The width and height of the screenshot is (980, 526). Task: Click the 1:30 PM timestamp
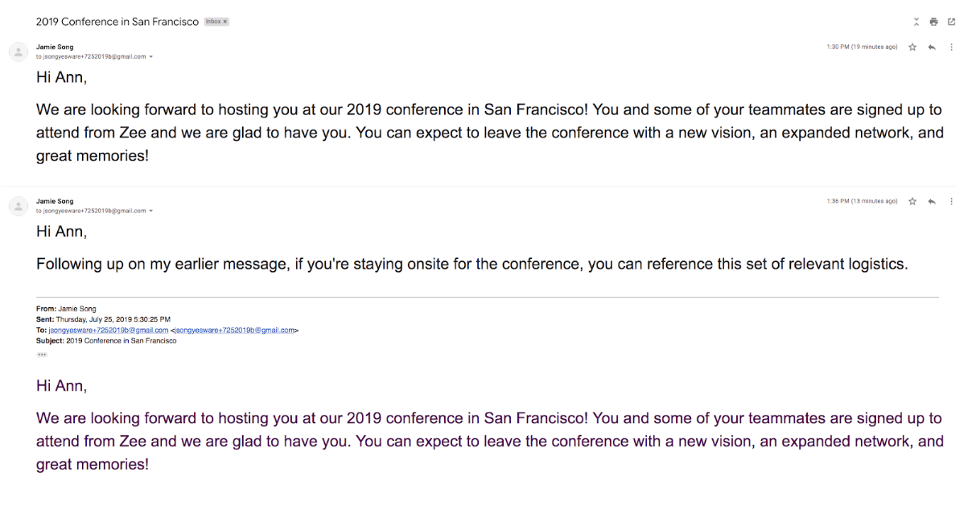click(862, 47)
